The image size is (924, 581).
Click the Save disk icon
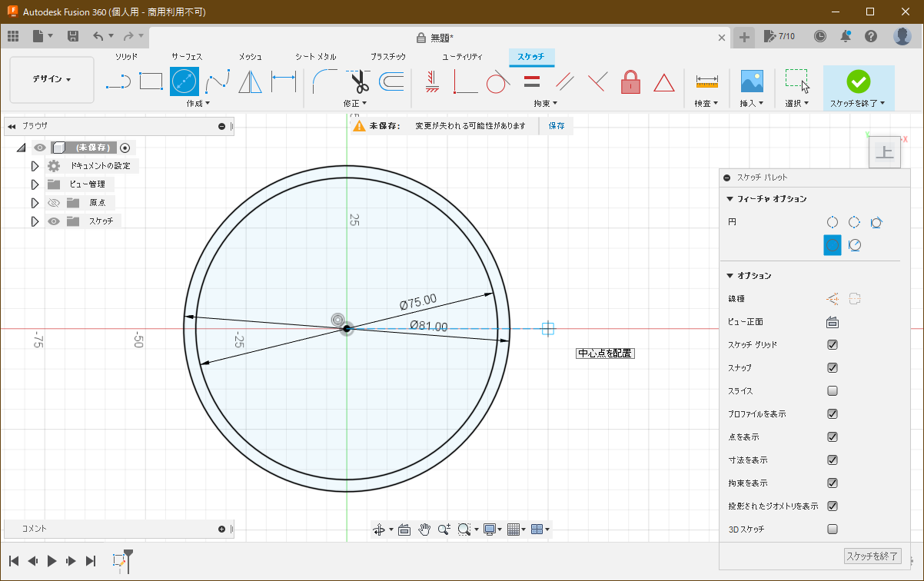coord(73,36)
